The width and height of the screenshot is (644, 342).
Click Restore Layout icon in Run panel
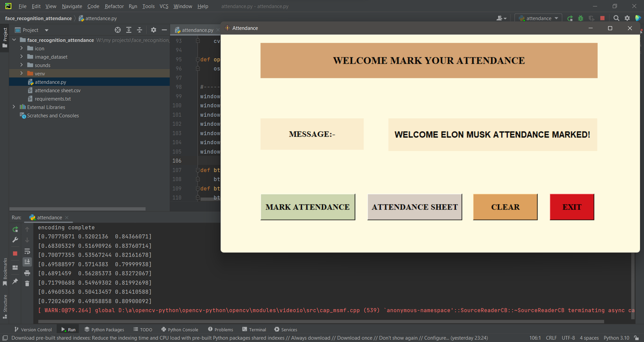[x=15, y=268]
